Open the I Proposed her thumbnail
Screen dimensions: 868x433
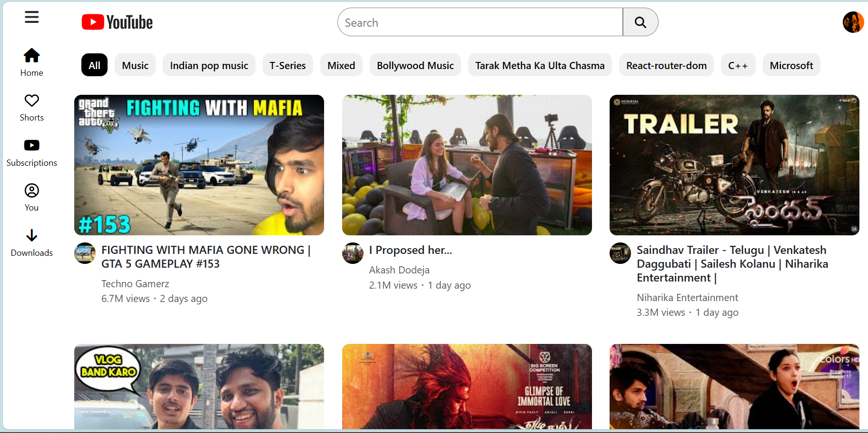467,165
